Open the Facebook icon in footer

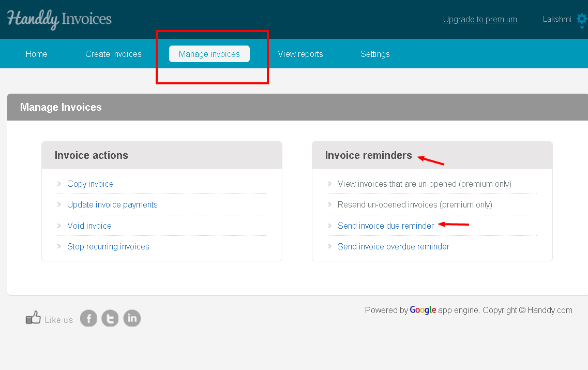point(88,318)
